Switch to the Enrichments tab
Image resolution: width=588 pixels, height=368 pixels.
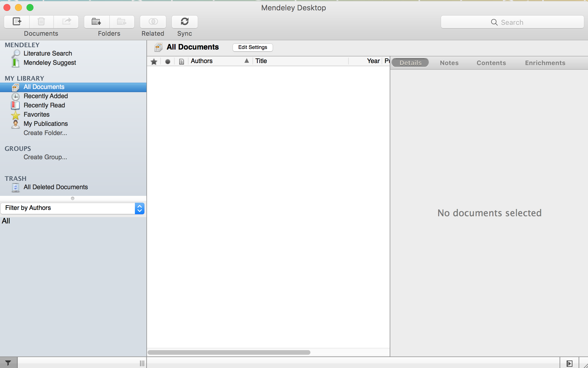(x=545, y=63)
